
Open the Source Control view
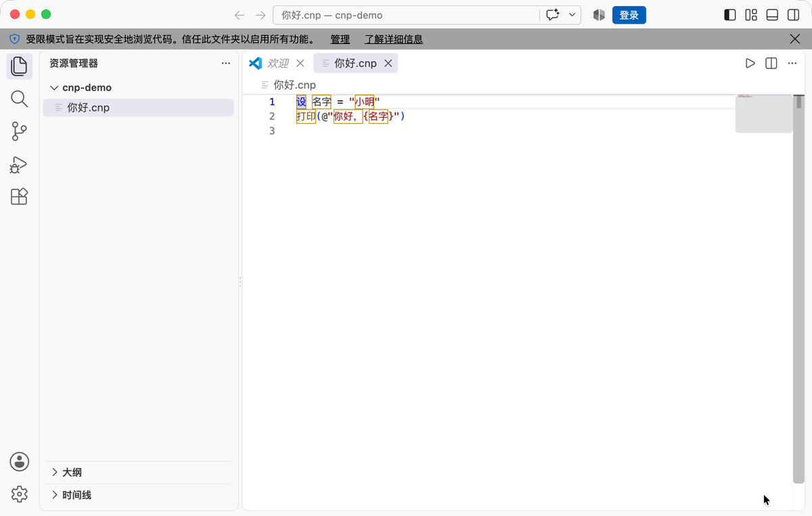[19, 132]
